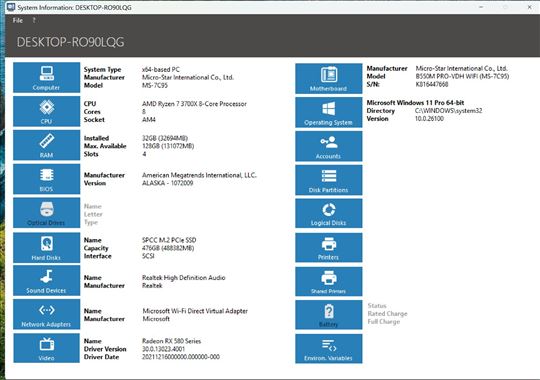Screen dimensions: 540x380
Task: Click the Radeon RX 580 Series name
Action: [x=172, y=341]
